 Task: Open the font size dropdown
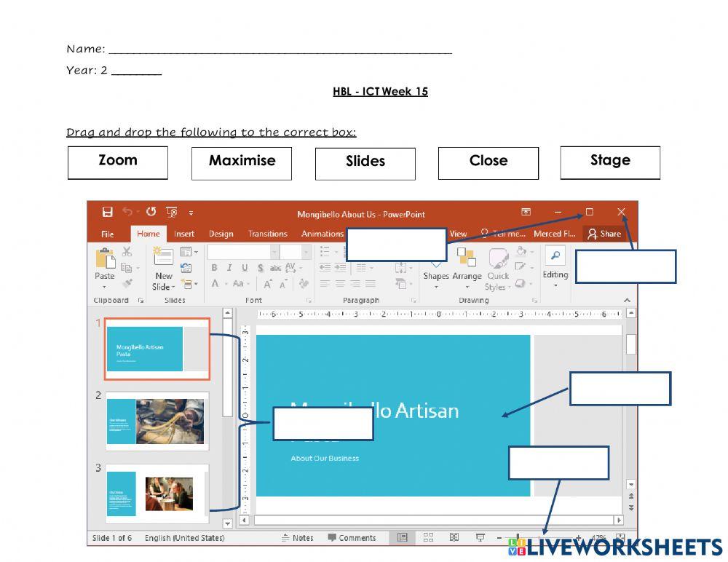pyautogui.click(x=306, y=252)
